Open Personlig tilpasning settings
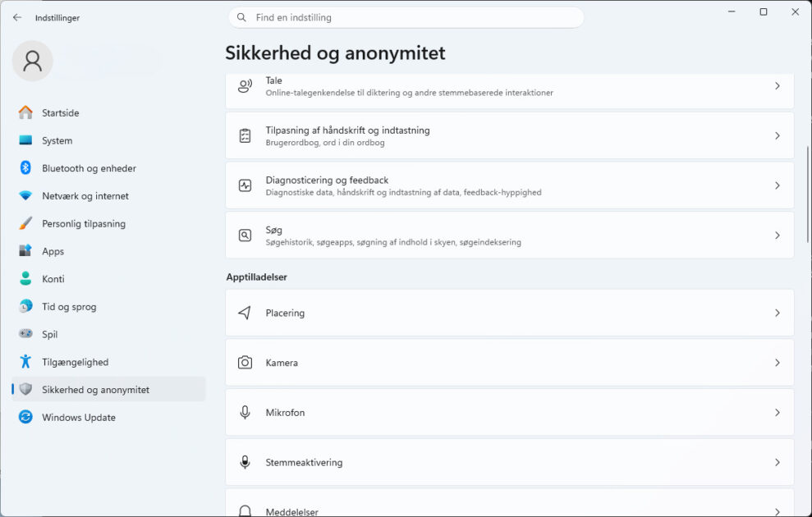This screenshot has width=812, height=517. 108,223
